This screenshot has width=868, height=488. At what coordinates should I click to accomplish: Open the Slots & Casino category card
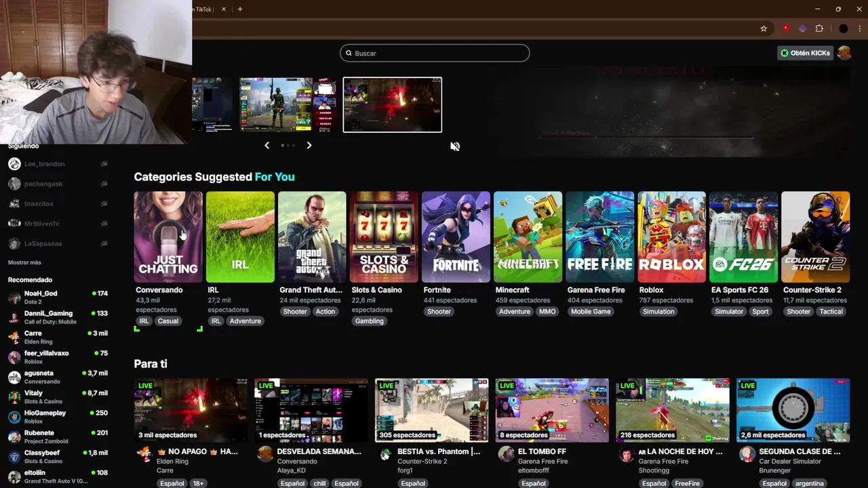[x=384, y=237]
